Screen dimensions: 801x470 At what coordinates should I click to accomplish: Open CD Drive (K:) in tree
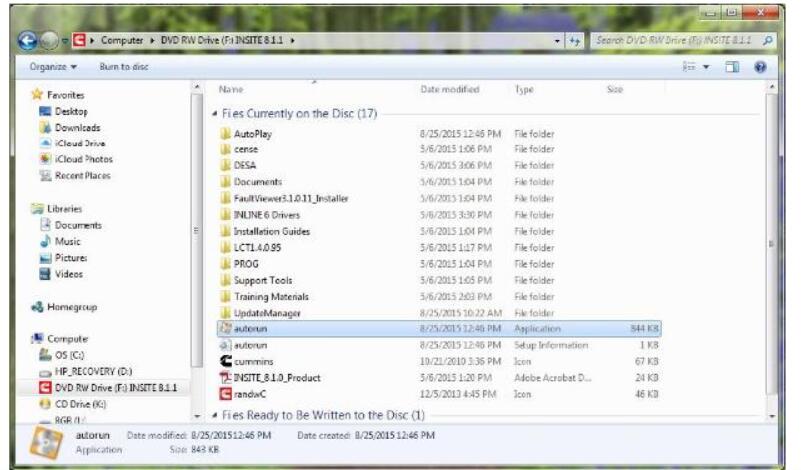click(81, 404)
